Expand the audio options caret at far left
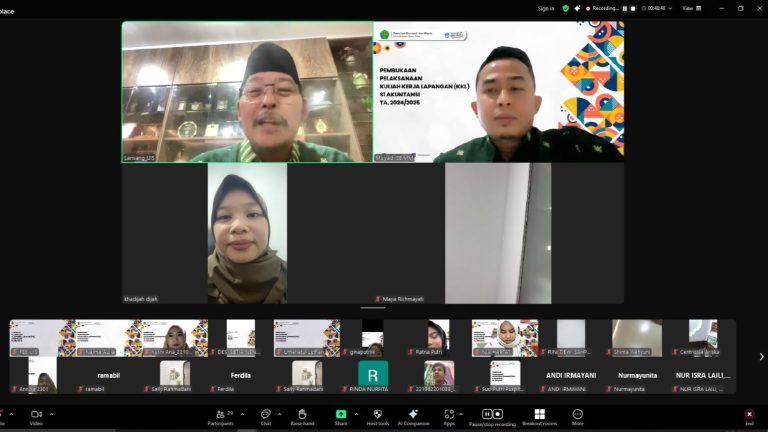This screenshot has width=768, height=432. tap(11, 414)
